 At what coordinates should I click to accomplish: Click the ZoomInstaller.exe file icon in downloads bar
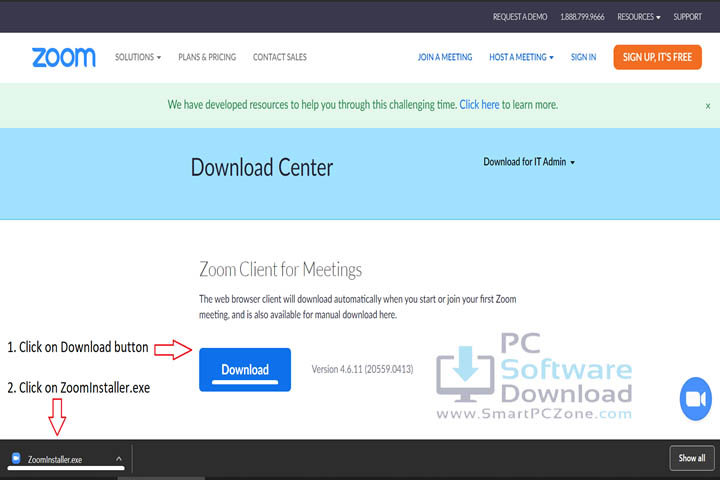pos(16,458)
